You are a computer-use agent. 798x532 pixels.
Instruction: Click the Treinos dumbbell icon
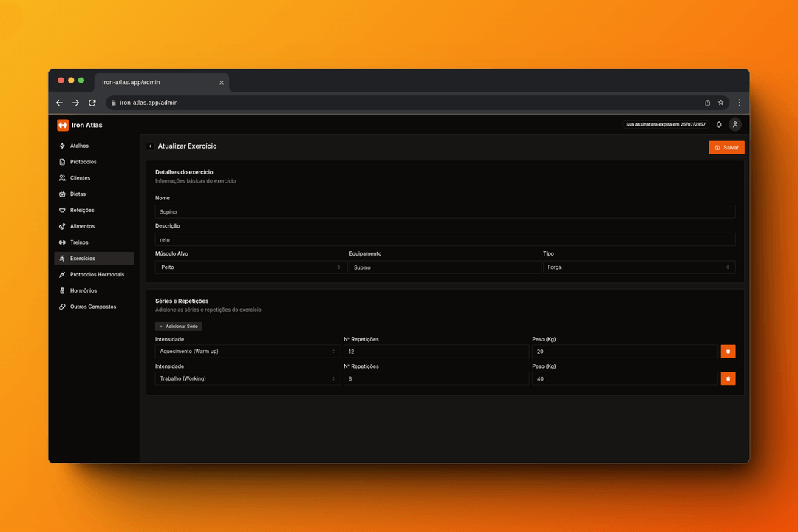[63, 242]
